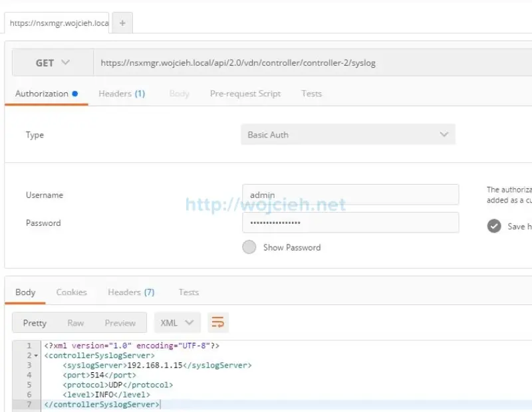Viewport: 532px width, 412px height.
Task: Select the Preview response view
Action: (120, 322)
